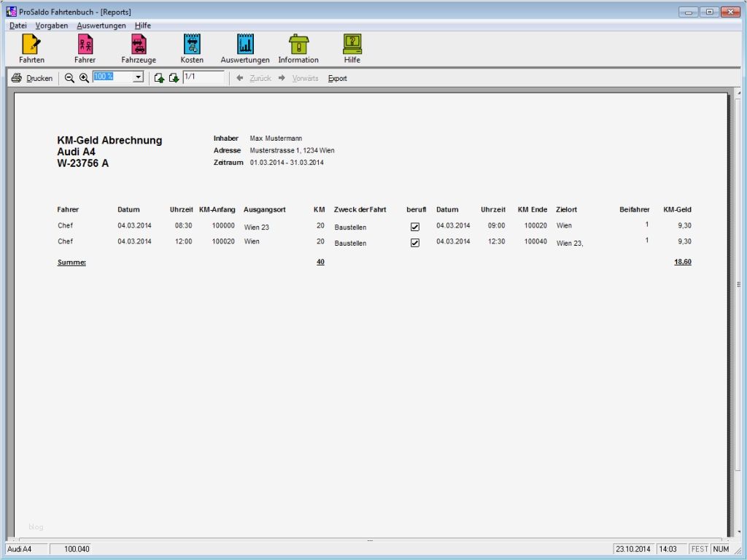Screen dimensions: 747x560
Task: Zoom in with the plus magnifier
Action: [x=84, y=78]
